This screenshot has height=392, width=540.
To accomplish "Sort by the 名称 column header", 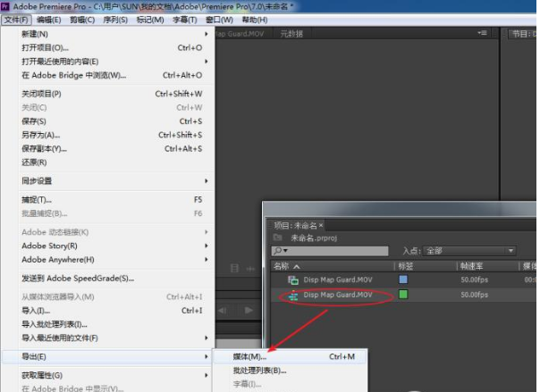I will coord(282,266).
